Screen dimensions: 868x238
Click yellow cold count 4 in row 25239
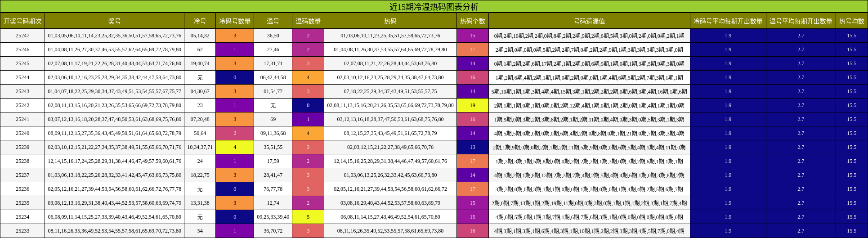coord(235,147)
